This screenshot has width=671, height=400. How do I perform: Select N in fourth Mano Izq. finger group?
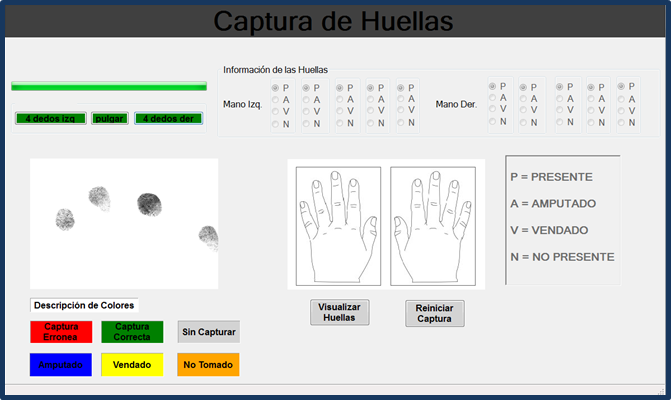point(370,123)
